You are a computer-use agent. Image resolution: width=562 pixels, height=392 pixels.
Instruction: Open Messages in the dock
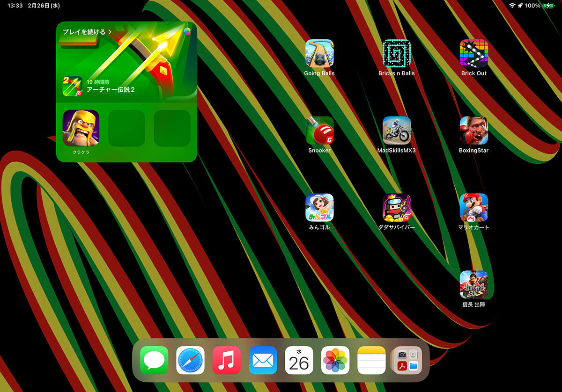click(154, 360)
